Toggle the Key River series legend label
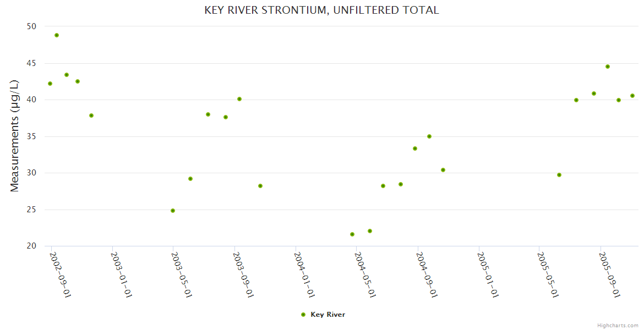This screenshot has height=330, width=644. coord(328,315)
